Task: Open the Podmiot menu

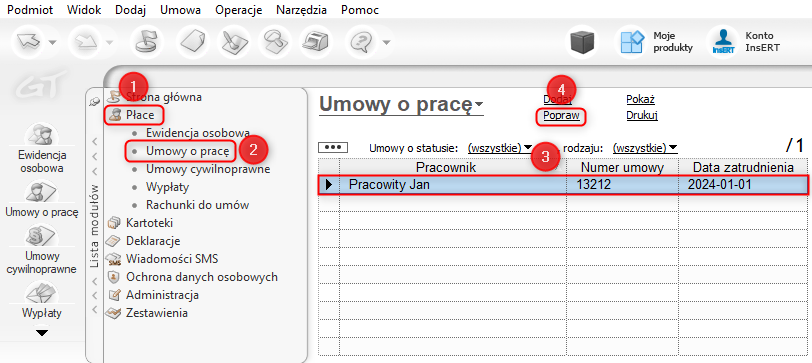Action: point(31,10)
